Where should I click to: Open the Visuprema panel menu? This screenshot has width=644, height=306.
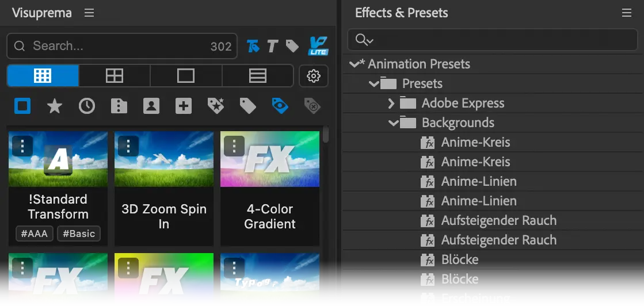click(x=89, y=13)
